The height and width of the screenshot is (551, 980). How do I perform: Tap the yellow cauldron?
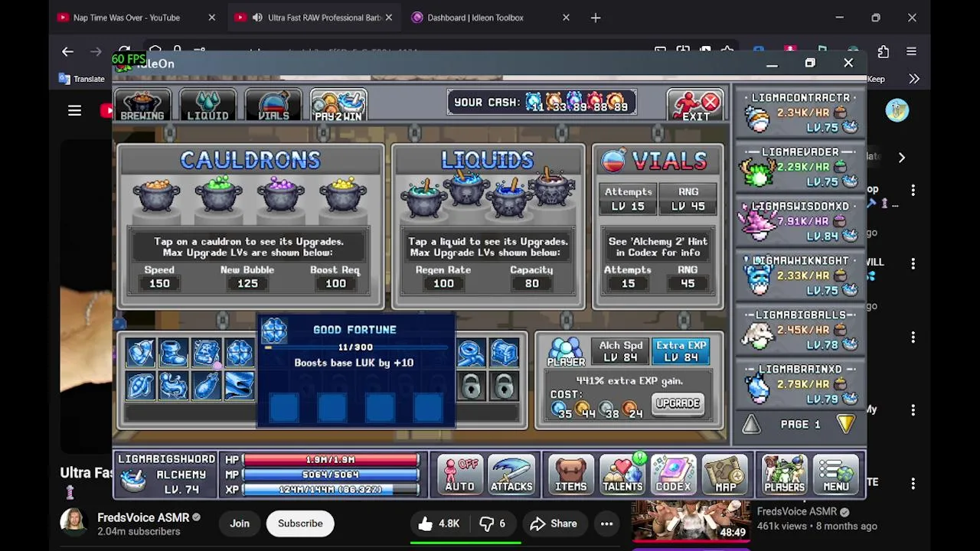click(x=342, y=194)
